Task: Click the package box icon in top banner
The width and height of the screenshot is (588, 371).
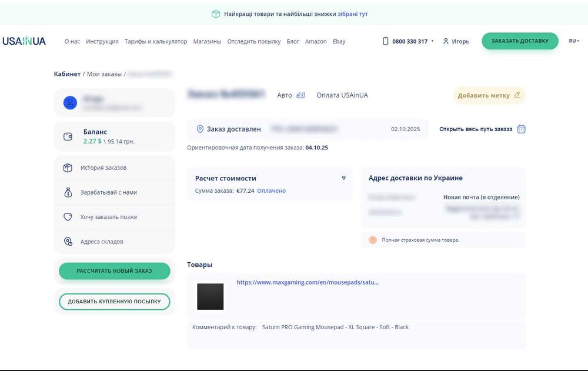Action: tap(216, 14)
